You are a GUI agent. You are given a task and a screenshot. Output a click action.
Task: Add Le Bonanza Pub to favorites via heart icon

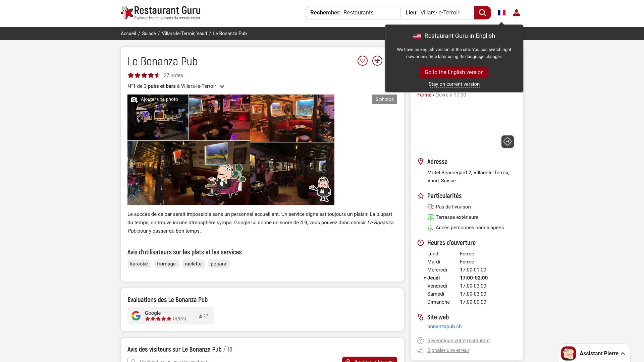363,61
